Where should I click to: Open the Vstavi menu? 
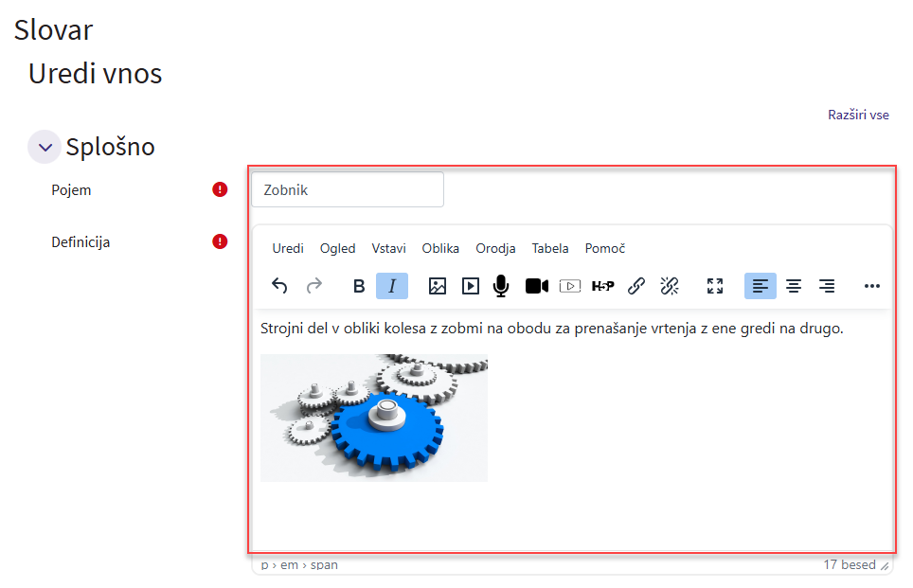(389, 249)
